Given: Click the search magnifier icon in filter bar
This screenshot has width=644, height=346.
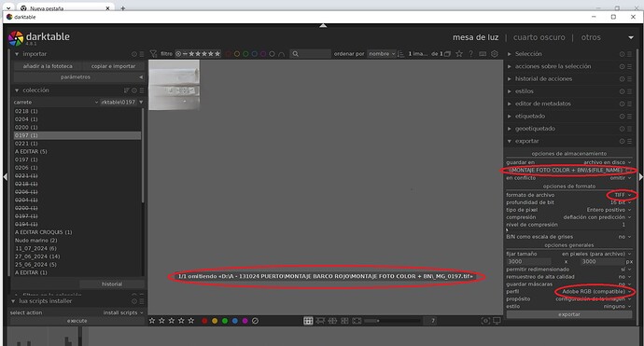Looking at the screenshot, I should (x=295, y=54).
